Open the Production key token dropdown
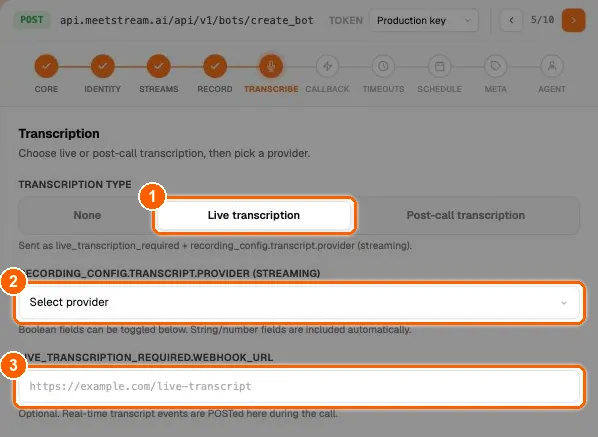 click(x=424, y=21)
